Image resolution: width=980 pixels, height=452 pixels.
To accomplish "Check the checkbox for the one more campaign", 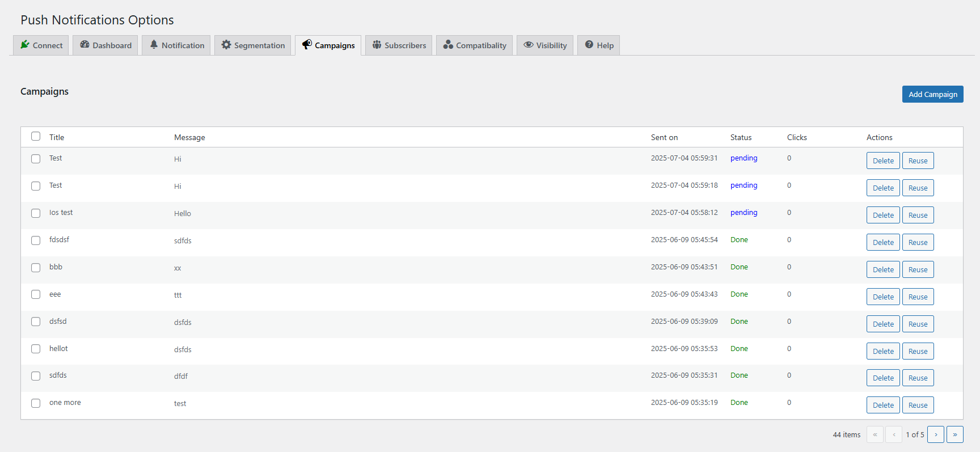I will (36, 403).
